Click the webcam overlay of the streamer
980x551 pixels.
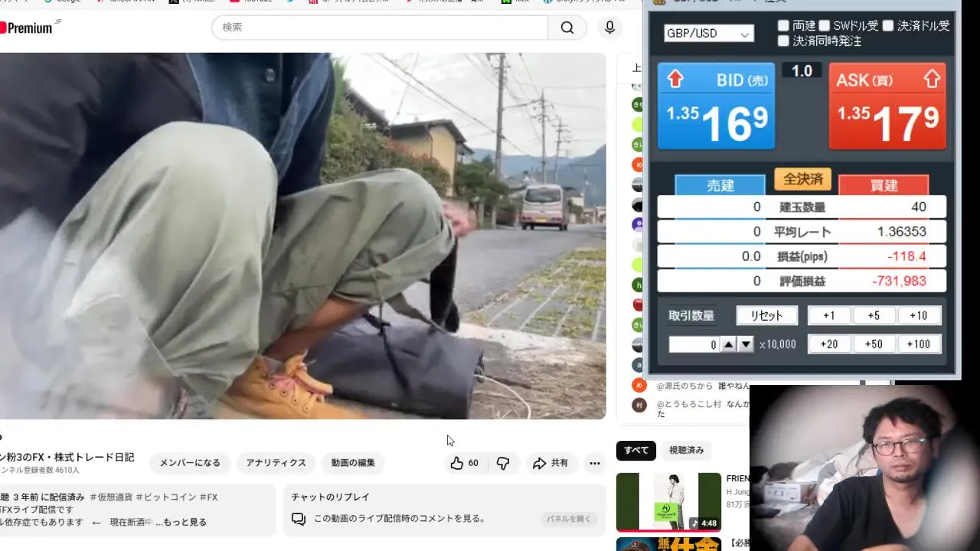pyautogui.click(x=864, y=468)
